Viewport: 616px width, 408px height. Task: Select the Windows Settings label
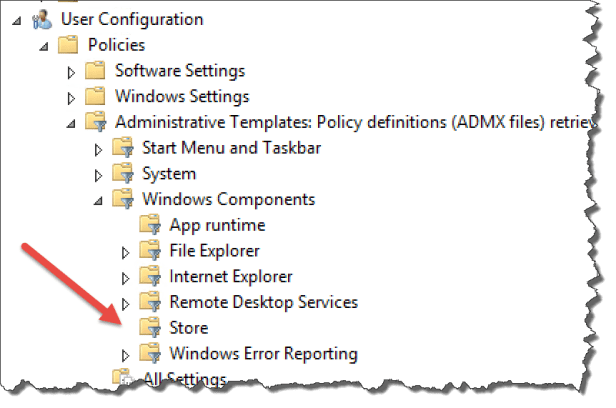(x=182, y=97)
